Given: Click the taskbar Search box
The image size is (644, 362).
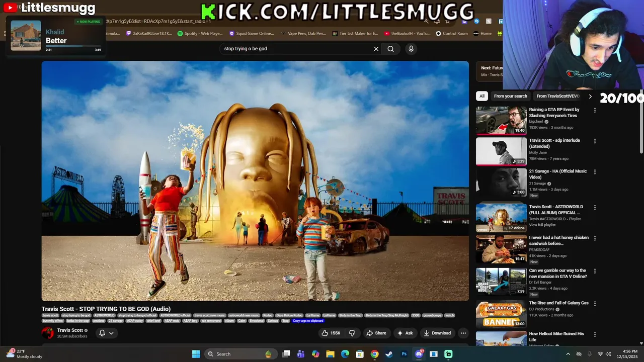Looking at the screenshot, I should click(x=240, y=354).
